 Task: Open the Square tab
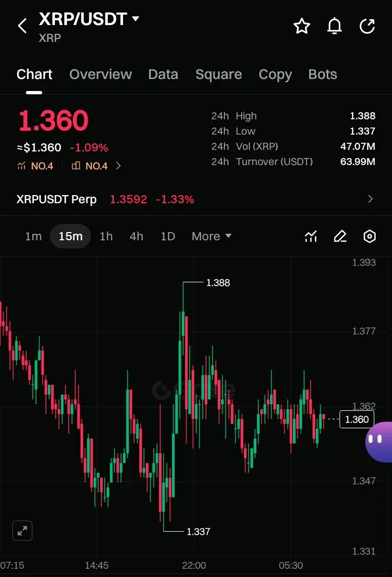coord(218,74)
